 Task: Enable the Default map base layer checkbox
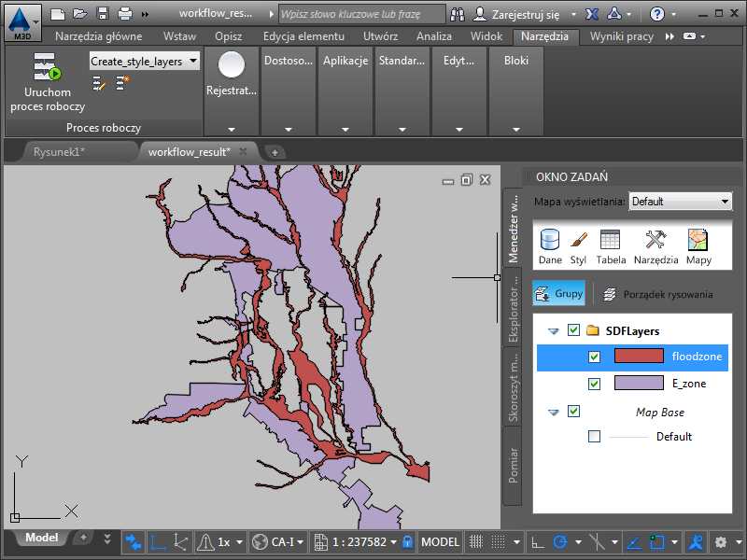[595, 437]
